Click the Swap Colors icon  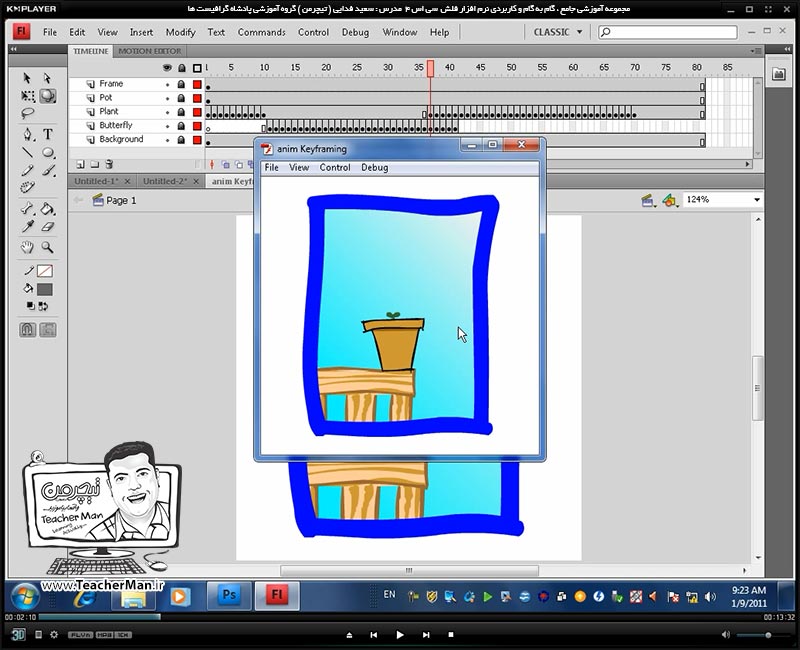[43, 306]
